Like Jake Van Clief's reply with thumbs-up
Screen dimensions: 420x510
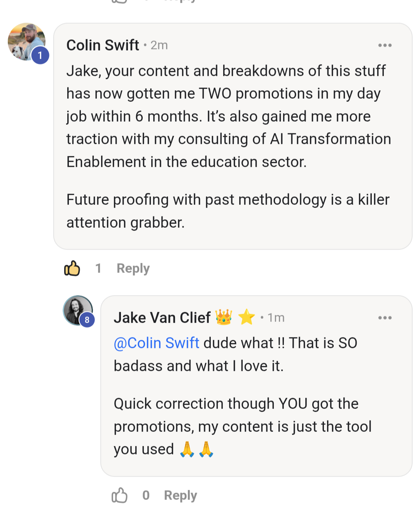119,495
